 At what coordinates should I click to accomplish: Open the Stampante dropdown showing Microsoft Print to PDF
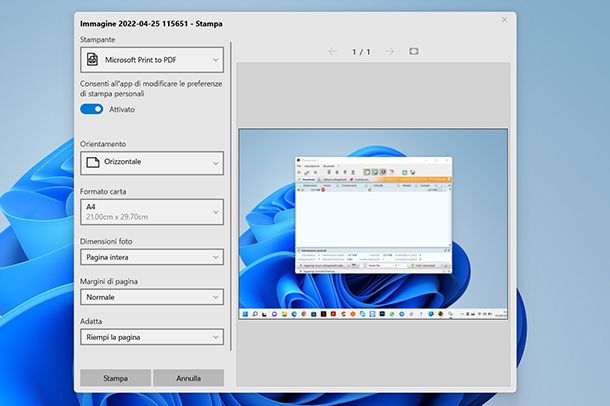pyautogui.click(x=152, y=60)
